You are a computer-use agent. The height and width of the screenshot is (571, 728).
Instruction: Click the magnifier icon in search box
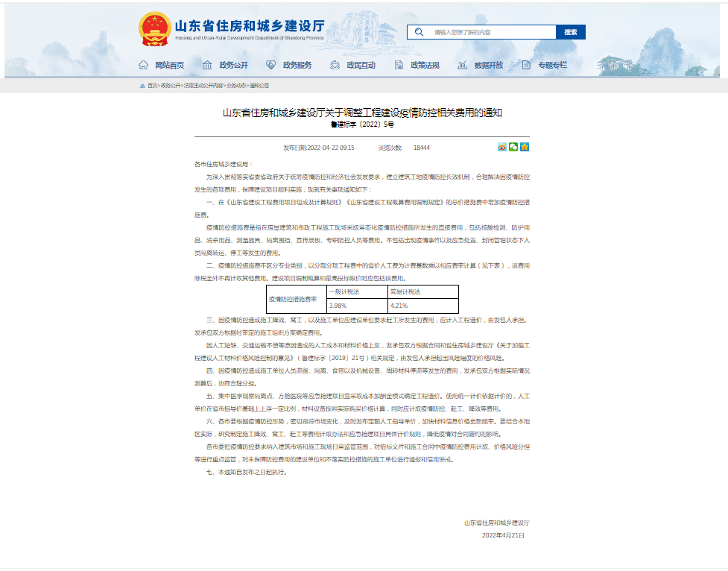(x=419, y=32)
